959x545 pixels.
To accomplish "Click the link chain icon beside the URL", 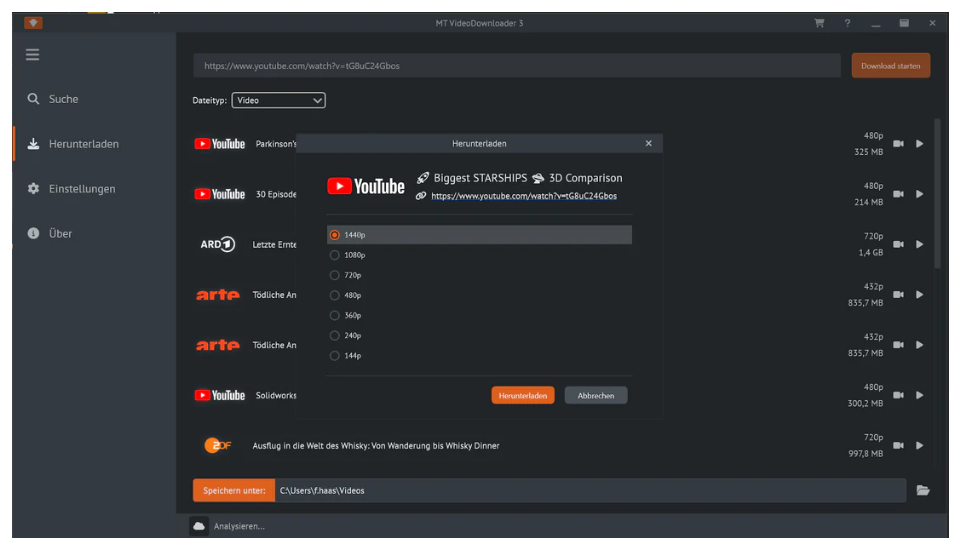I will [421, 196].
